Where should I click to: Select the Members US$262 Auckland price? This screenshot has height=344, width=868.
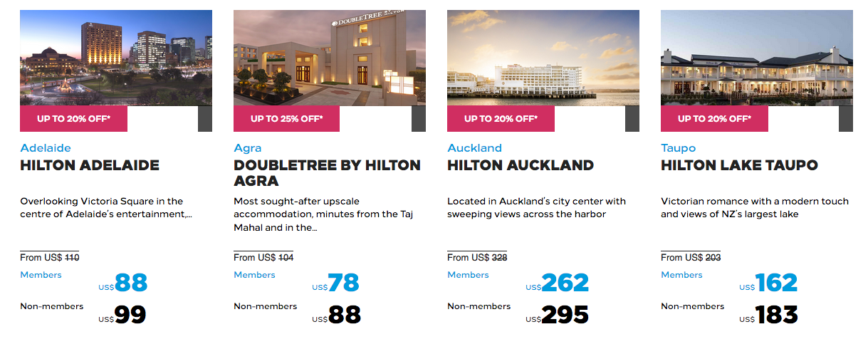tap(565, 283)
